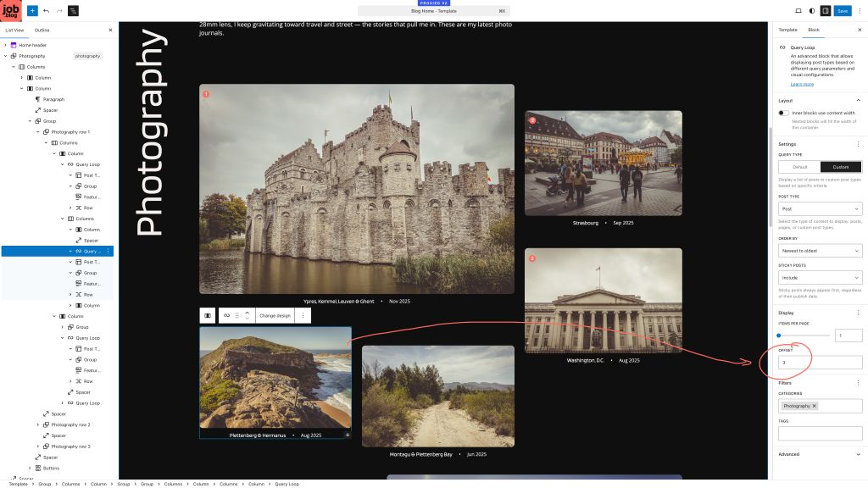
Task: Toggle the Settings sidebar icon beside Save
Action: click(825, 10)
